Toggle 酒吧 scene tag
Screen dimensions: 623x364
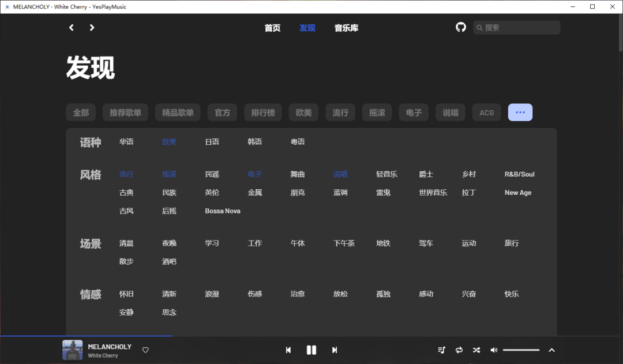[x=169, y=261]
